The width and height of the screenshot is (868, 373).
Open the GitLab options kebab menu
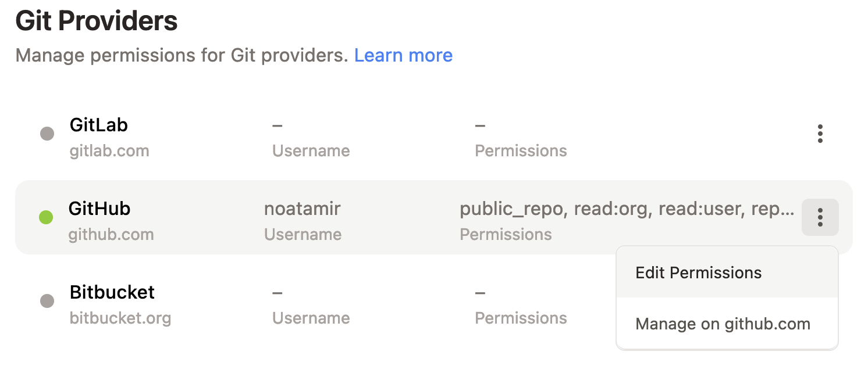820,134
